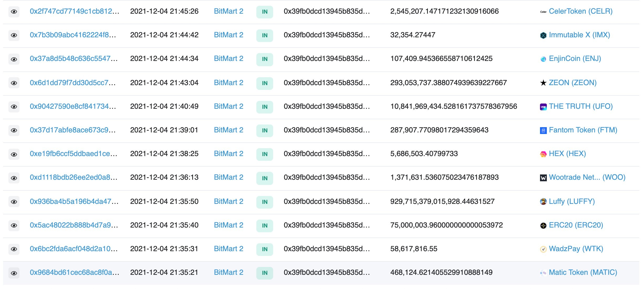Click the eye icon on the ERC20 row
Image resolution: width=644 pixels, height=289 pixels.
click(x=14, y=225)
